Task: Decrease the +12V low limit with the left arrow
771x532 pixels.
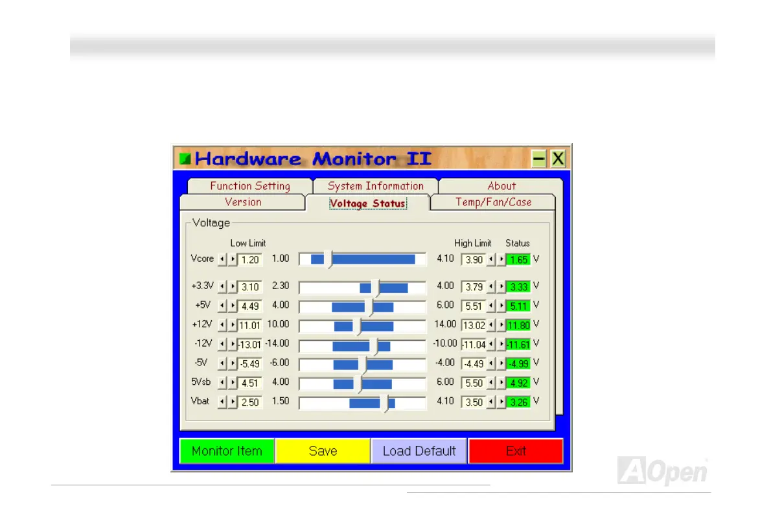Action: (222, 325)
